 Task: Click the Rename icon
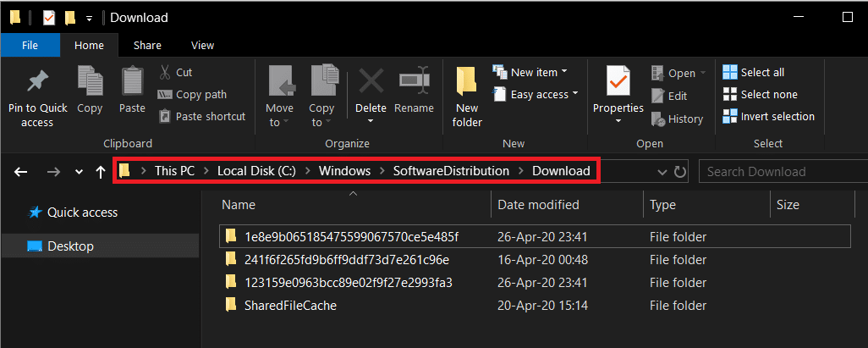click(x=414, y=82)
